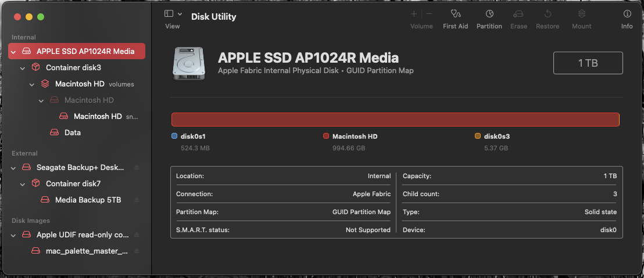Click the External section header
The width and height of the screenshot is (644, 278).
coord(24,153)
